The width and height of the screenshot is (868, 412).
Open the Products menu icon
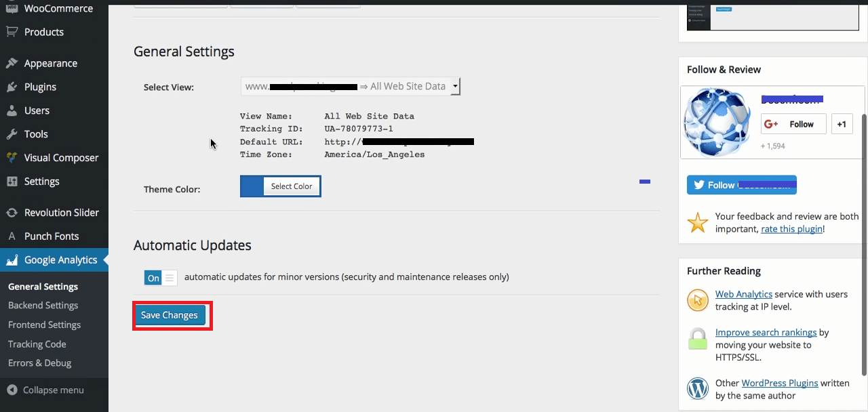[12, 32]
